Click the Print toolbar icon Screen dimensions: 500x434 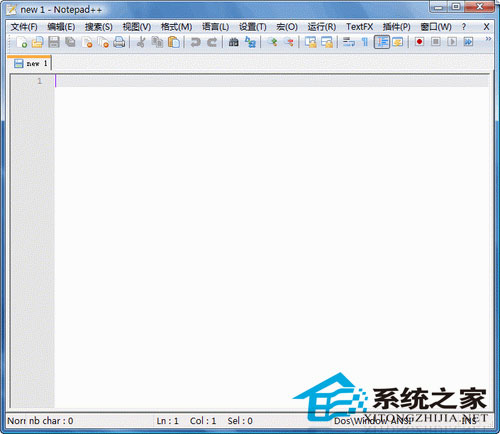[119, 42]
